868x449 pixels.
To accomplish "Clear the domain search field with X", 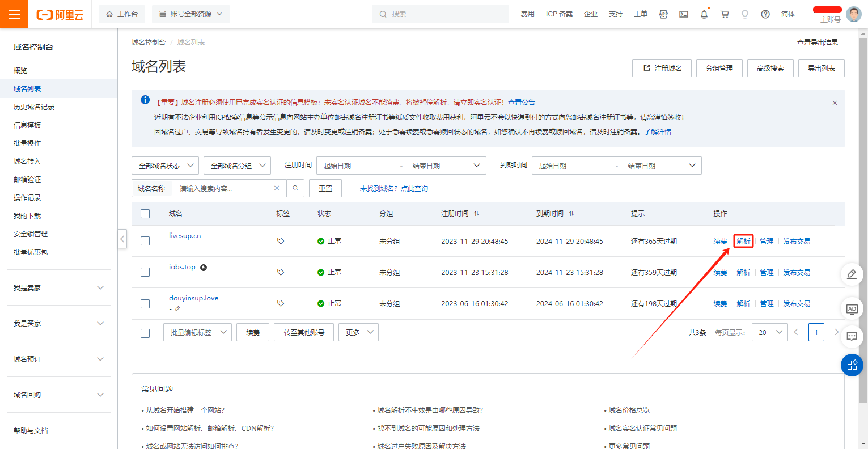I will 277,188.
